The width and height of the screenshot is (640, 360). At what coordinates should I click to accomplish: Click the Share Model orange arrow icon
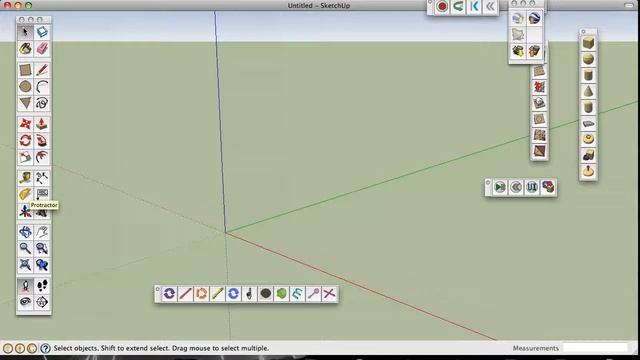coord(534,51)
